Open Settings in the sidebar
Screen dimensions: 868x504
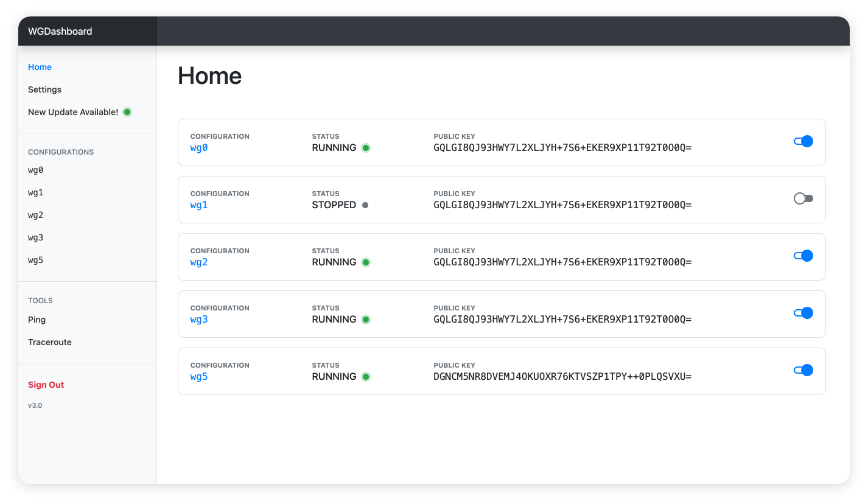point(44,89)
